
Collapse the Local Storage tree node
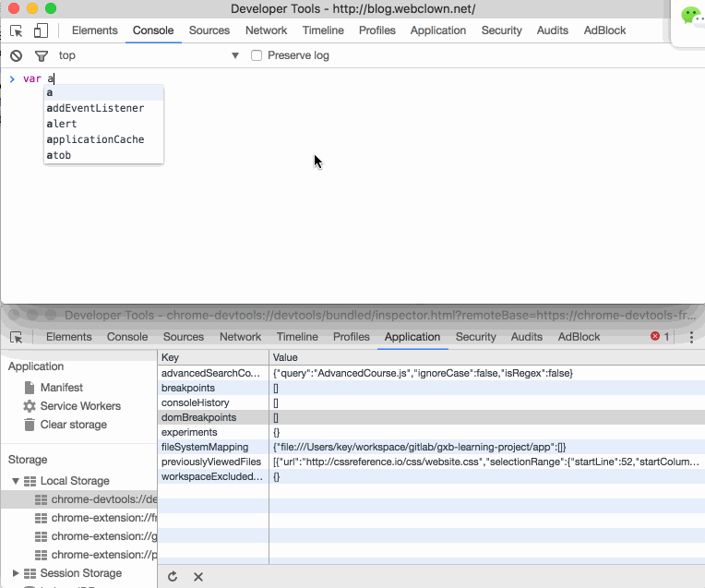click(16, 481)
